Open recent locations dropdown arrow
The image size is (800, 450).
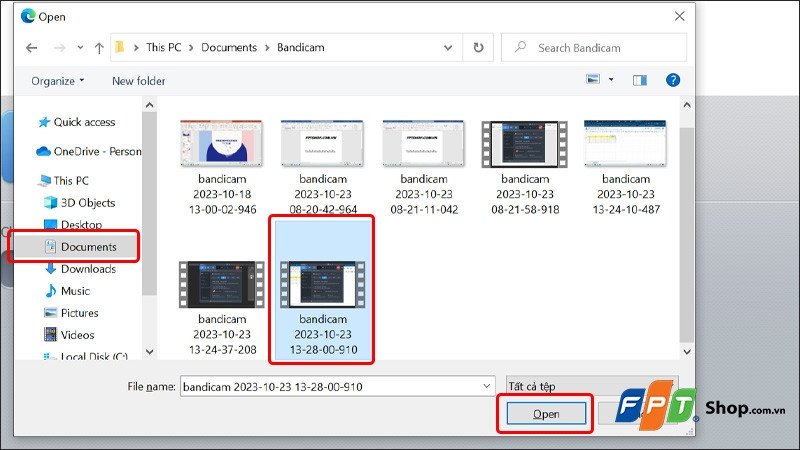[80, 47]
